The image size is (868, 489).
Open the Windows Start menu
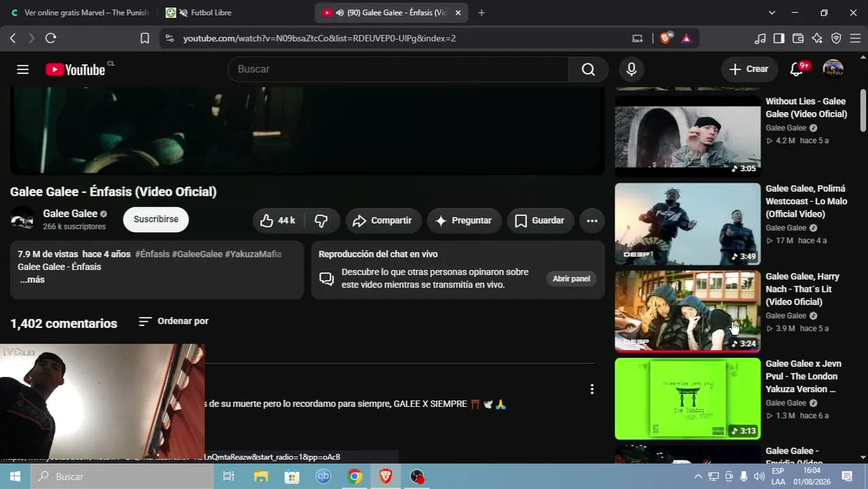[x=15, y=477]
